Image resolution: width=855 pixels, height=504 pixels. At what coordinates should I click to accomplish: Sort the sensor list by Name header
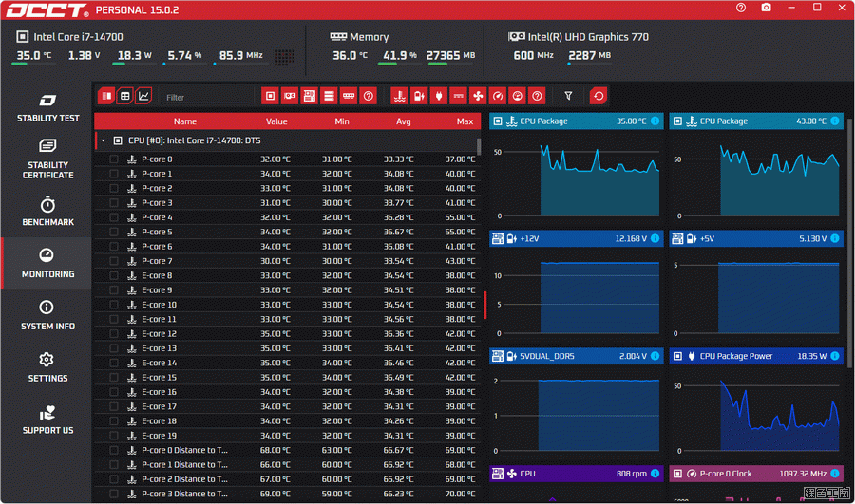tap(185, 121)
